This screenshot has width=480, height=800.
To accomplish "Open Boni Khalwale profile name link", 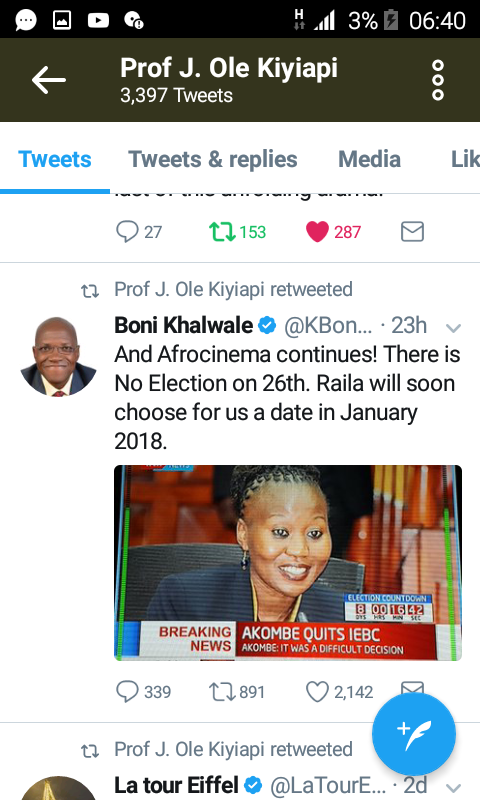I will coord(184,325).
